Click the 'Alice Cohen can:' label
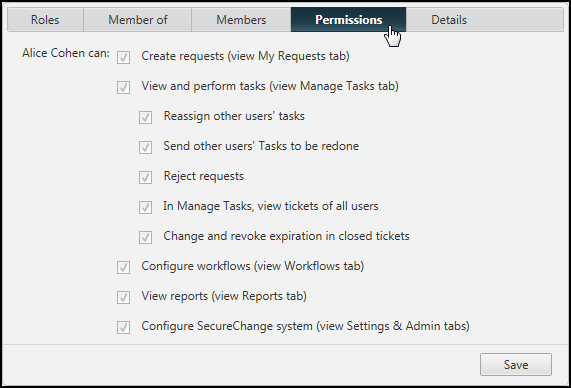This screenshot has height=388, width=571. coord(66,53)
